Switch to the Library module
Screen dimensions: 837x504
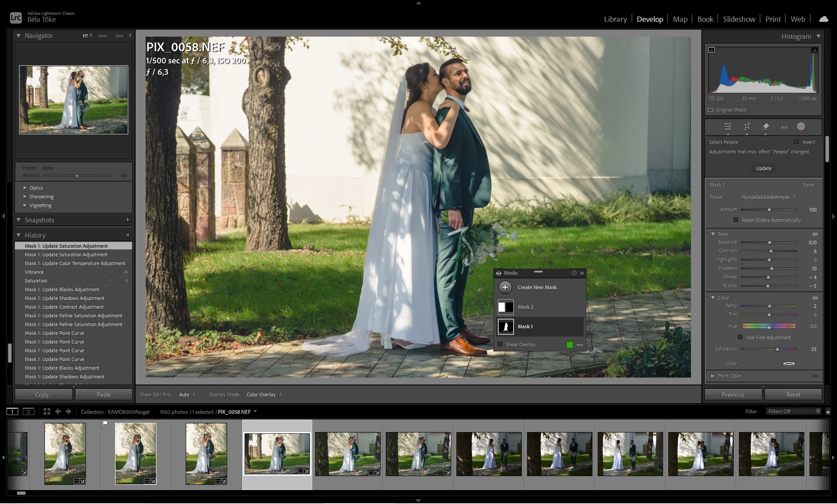(615, 19)
